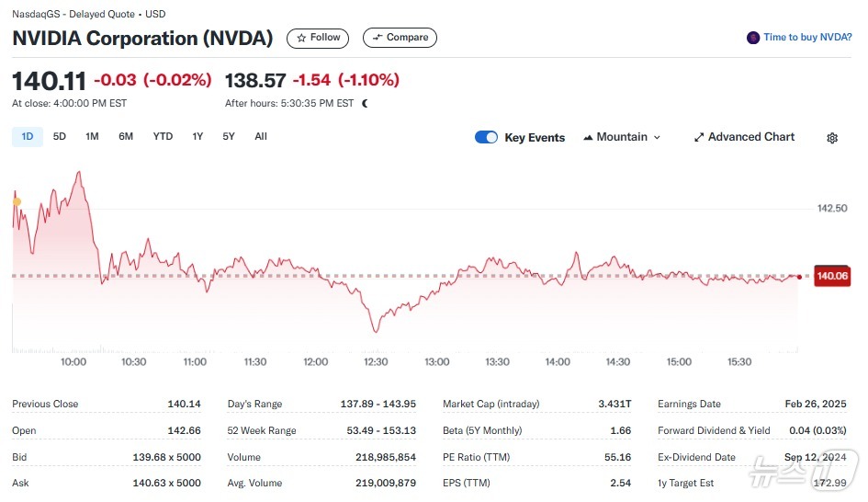Select the 1M chart range
868x502 pixels.
tap(92, 137)
